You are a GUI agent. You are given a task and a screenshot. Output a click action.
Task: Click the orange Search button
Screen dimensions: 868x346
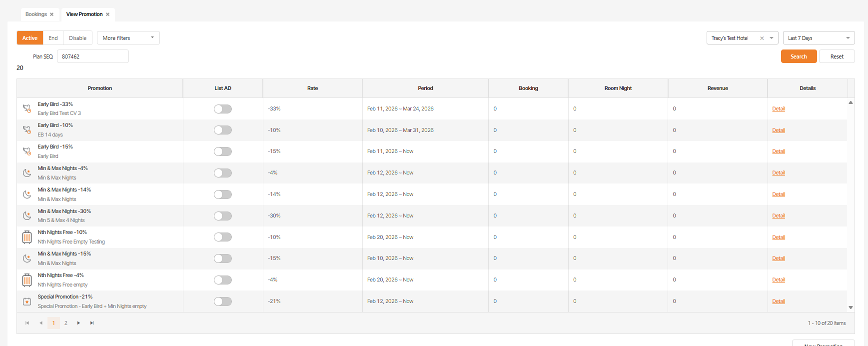click(x=798, y=56)
